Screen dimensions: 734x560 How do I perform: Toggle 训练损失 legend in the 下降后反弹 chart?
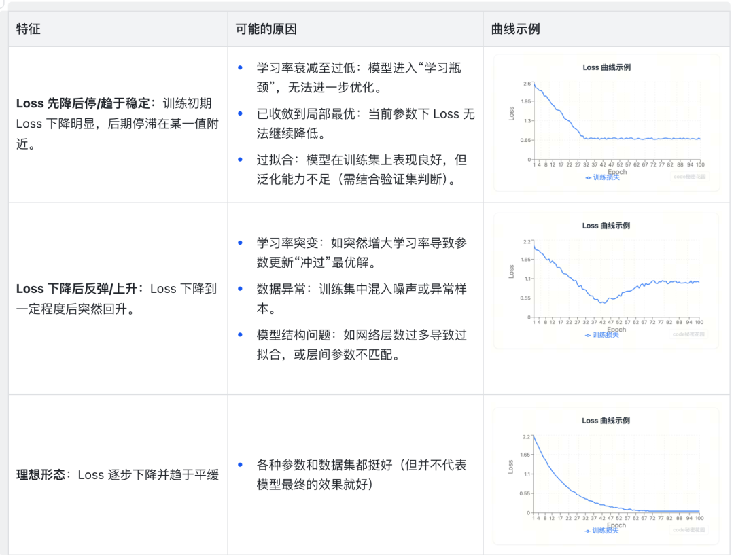point(602,335)
